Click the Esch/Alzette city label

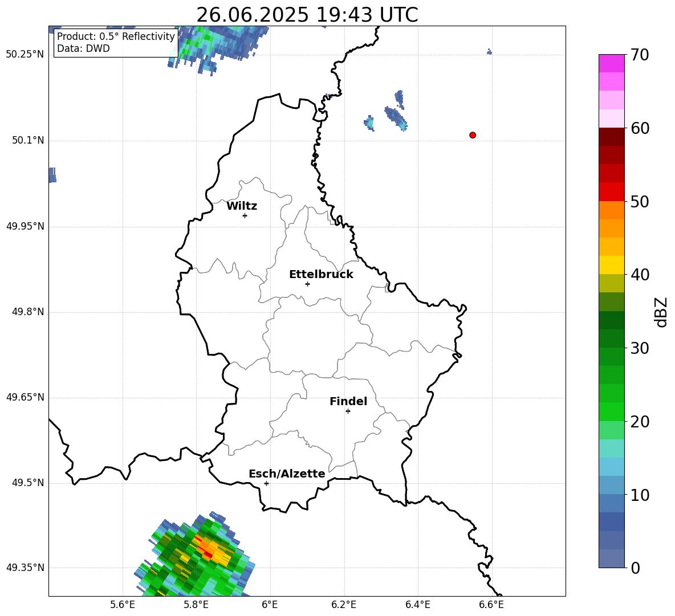tap(287, 474)
